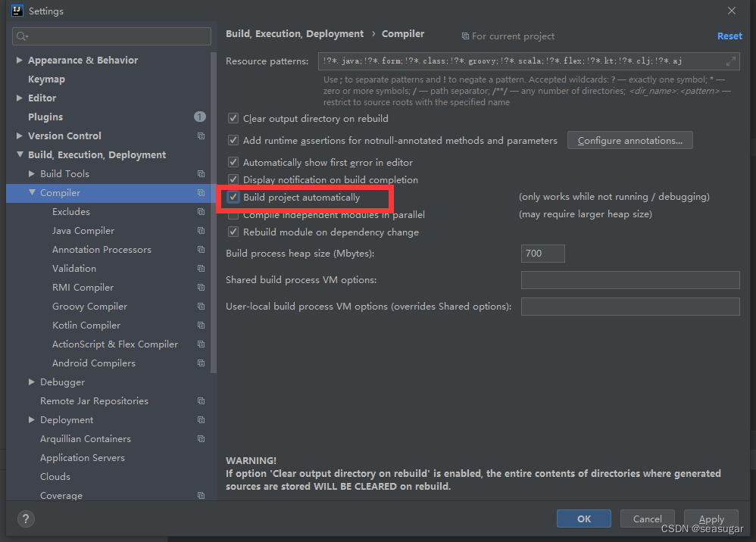
Task: Toggle Rebuild module on dependency change
Action: click(x=233, y=232)
